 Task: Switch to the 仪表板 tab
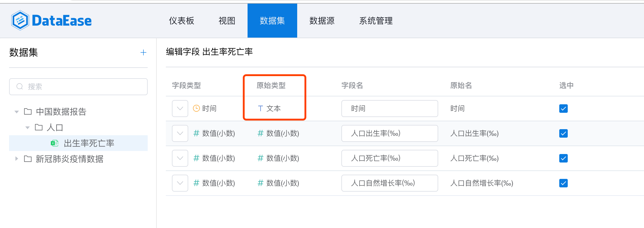[182, 21]
